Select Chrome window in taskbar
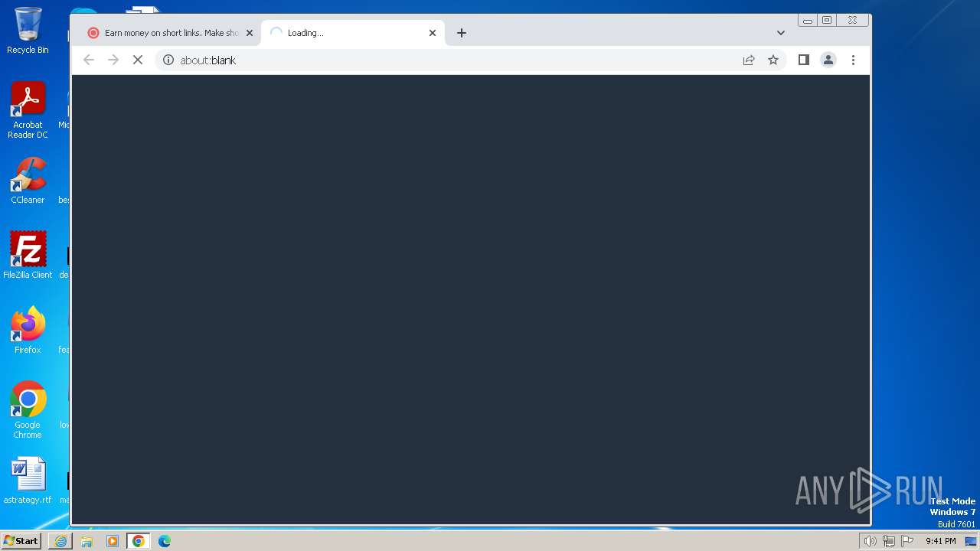The height and width of the screenshot is (551, 980). click(x=139, y=541)
